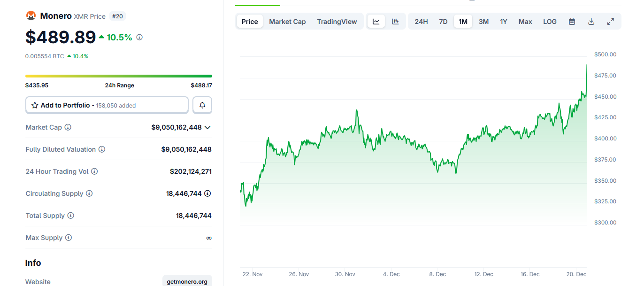
Task: Set chart range to Max
Action: [x=525, y=22]
